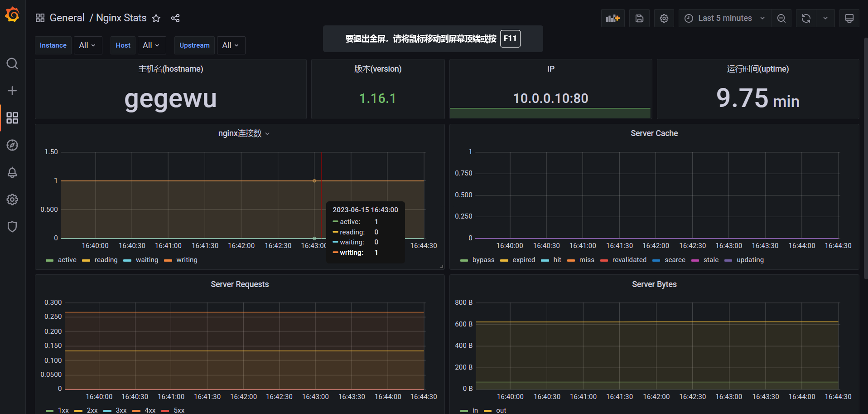Open the Server Cache panel title menu

pos(654,133)
